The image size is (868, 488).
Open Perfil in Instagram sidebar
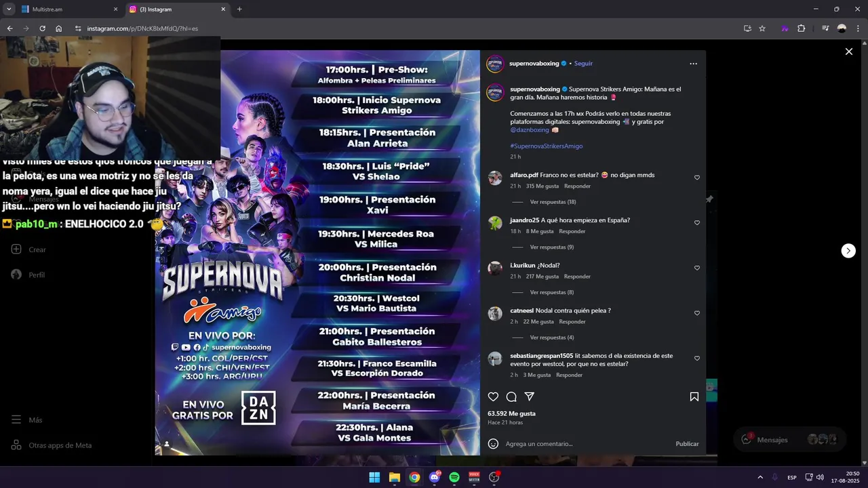tap(28, 274)
